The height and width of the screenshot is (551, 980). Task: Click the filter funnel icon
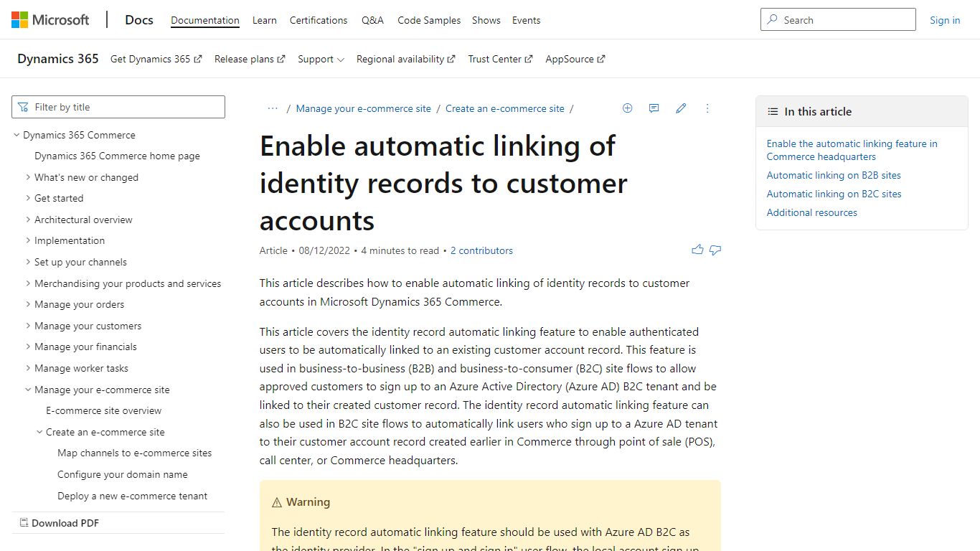[24, 107]
